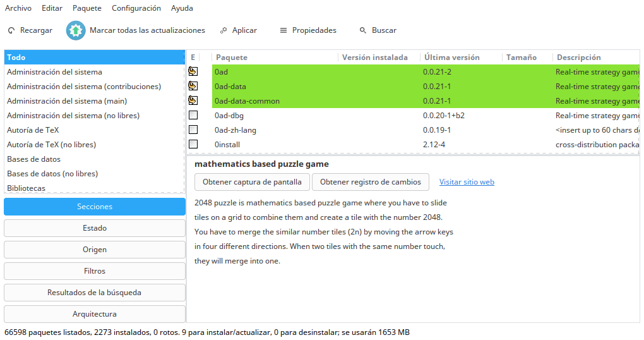Switch to the Arquitectura view

(95, 313)
